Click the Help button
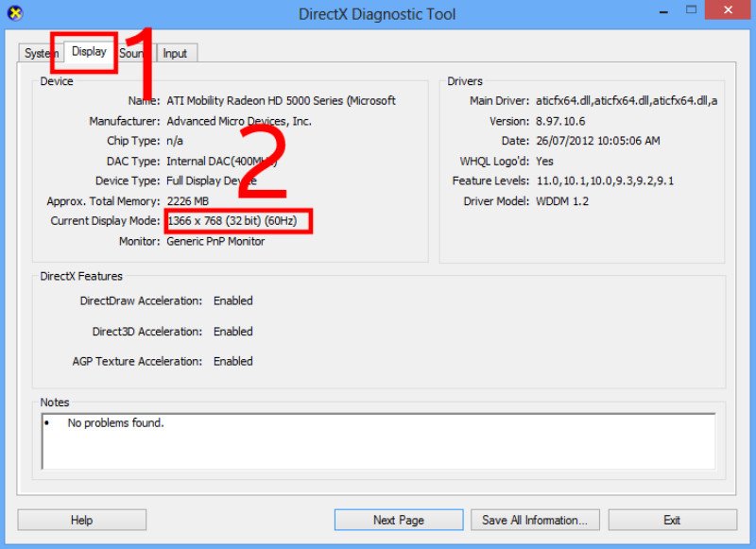 [80, 519]
